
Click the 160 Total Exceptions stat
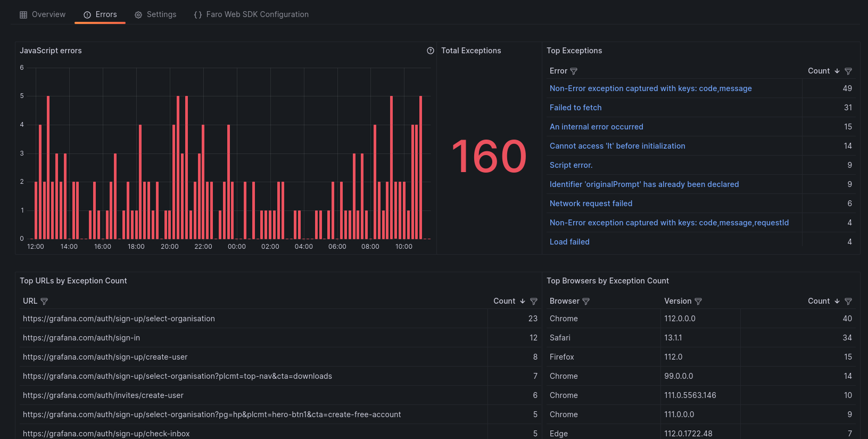pos(489,156)
